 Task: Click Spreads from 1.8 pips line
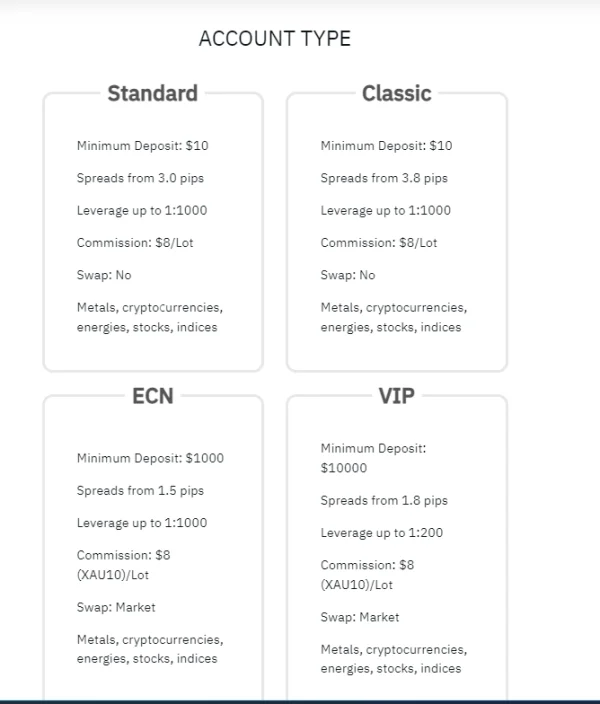pos(384,501)
